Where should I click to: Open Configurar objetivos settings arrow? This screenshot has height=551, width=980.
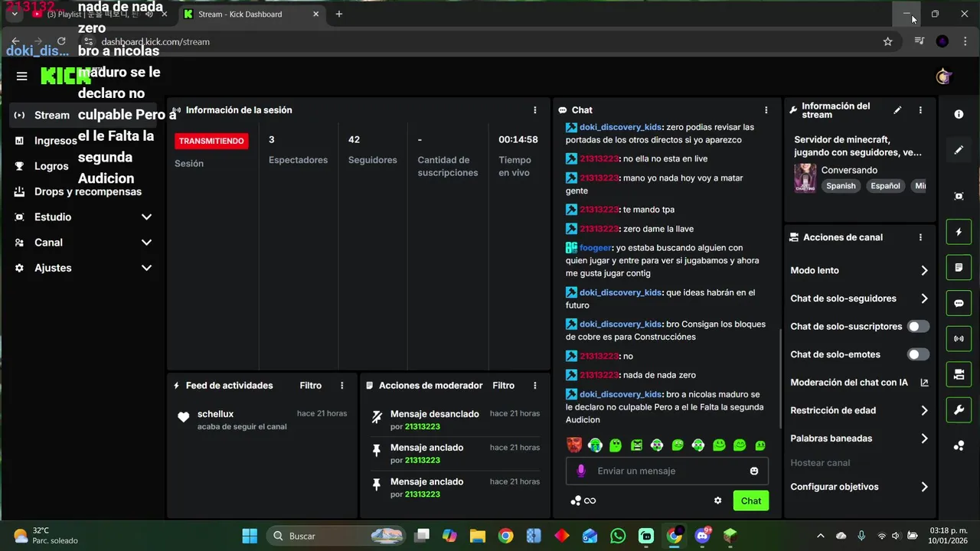click(x=924, y=487)
